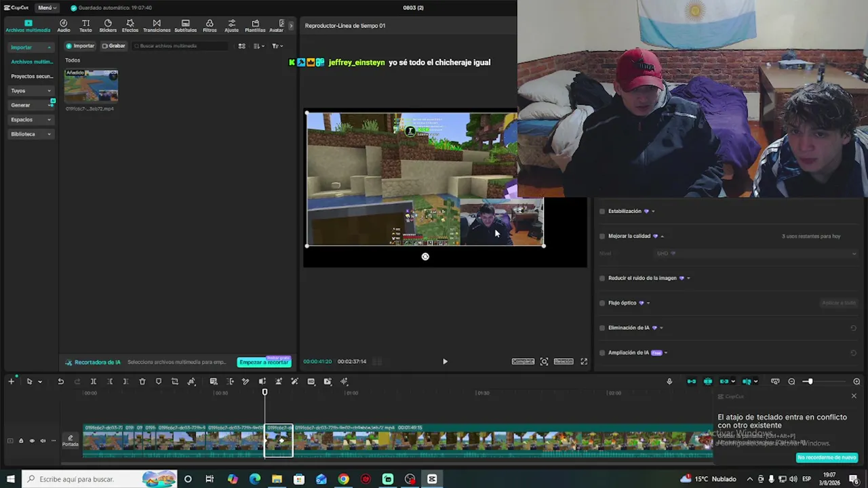Viewport: 868px width, 488px height.
Task: Click the rotate handle below the video frame
Action: pos(425,257)
